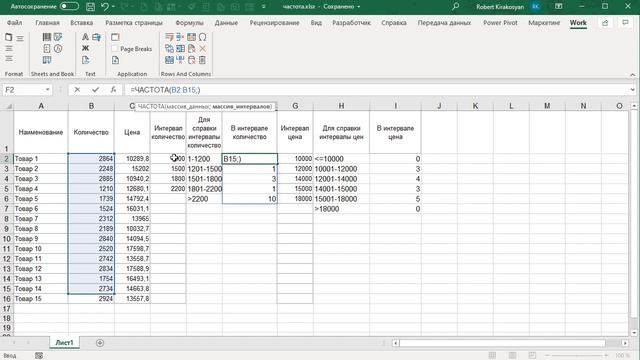This screenshot has width=640, height=360.
Task: Toggle the Page Breaks checkbox
Action: point(115,49)
